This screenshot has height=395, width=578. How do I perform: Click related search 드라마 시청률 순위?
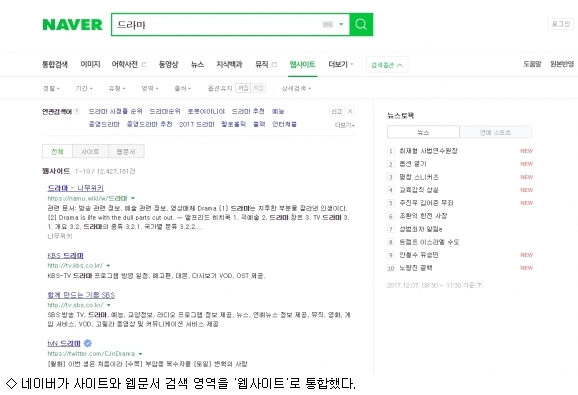[x=115, y=111]
